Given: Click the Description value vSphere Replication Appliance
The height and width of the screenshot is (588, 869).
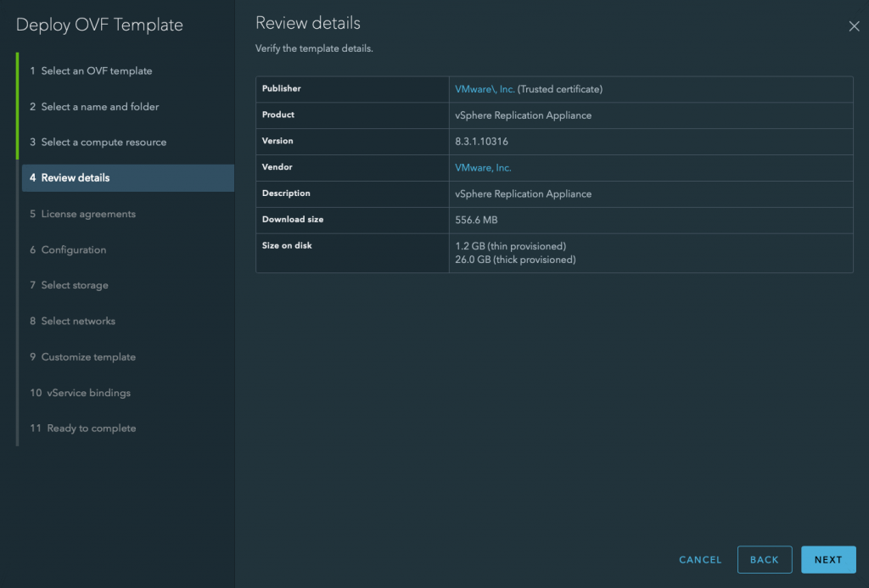Looking at the screenshot, I should pos(523,194).
